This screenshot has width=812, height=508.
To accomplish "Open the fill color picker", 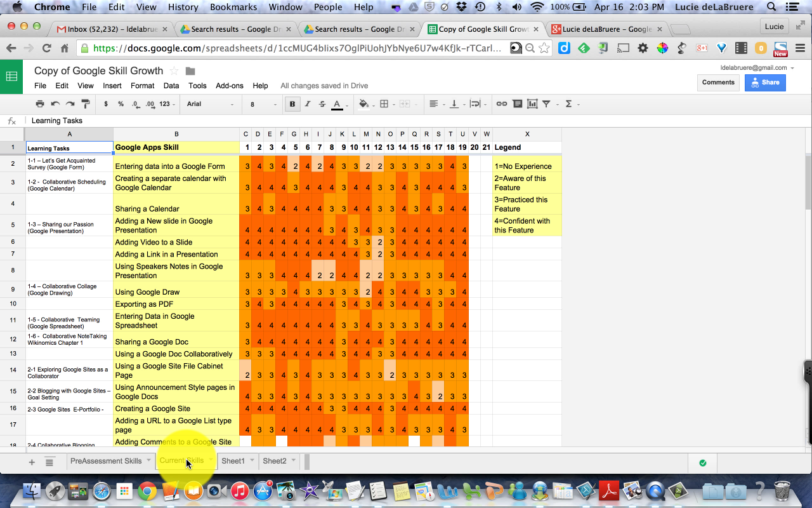I will pyautogui.click(x=365, y=104).
